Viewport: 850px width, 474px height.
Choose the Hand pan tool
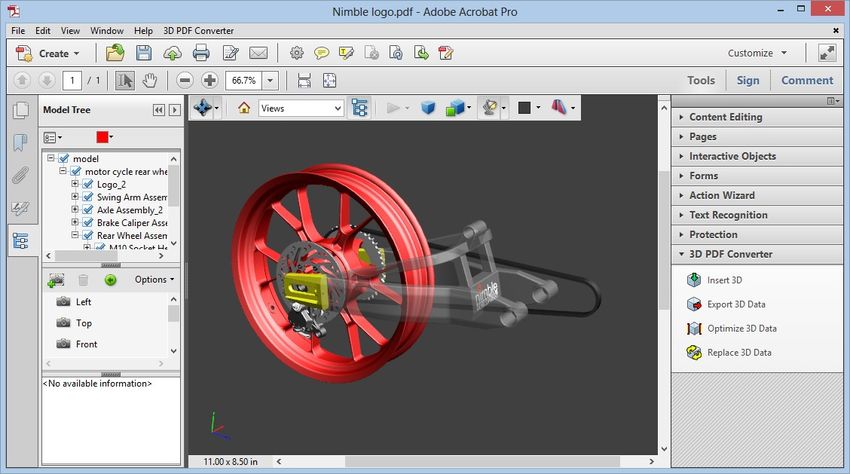tap(150, 81)
